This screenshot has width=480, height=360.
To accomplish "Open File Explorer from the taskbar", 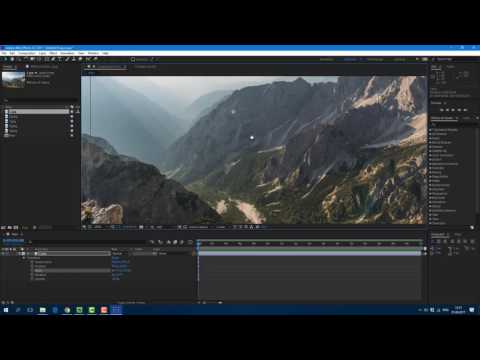I will (43, 310).
